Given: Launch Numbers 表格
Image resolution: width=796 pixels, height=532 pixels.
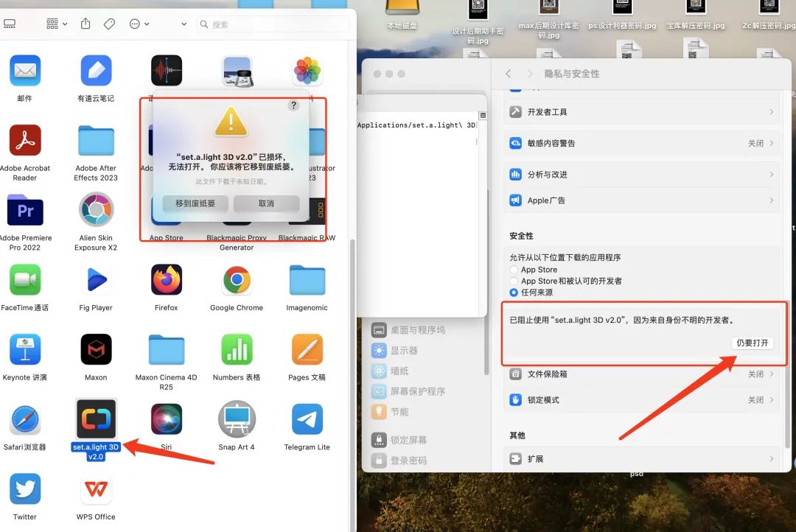Looking at the screenshot, I should [x=237, y=349].
